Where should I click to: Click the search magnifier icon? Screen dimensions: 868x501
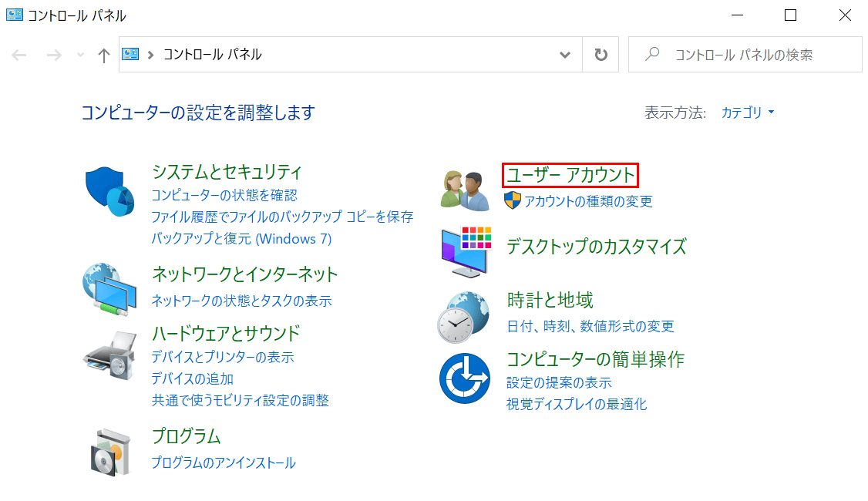(652, 54)
